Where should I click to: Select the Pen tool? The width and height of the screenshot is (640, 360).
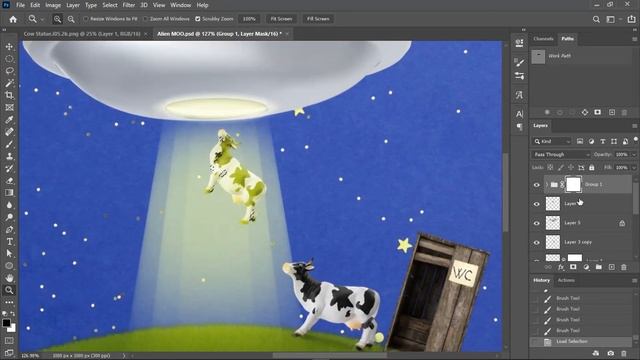pos(9,229)
